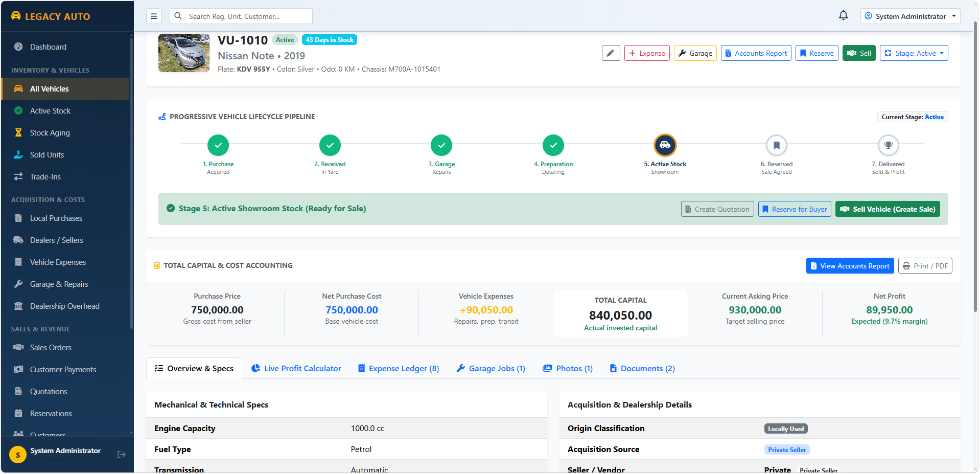Click the pencil edit vehicle icon
This screenshot has width=980, height=474.
click(x=611, y=53)
